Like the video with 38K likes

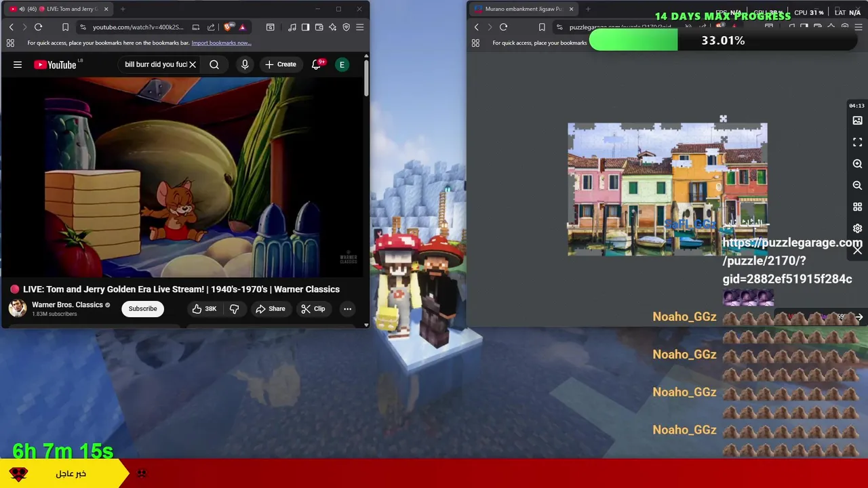tap(203, 308)
